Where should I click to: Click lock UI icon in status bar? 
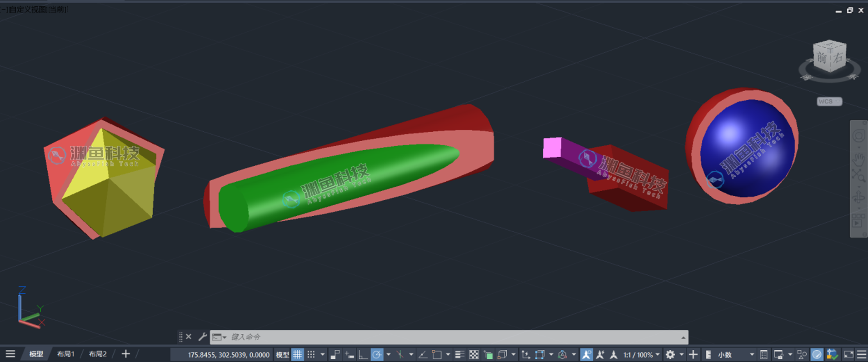tap(778, 354)
